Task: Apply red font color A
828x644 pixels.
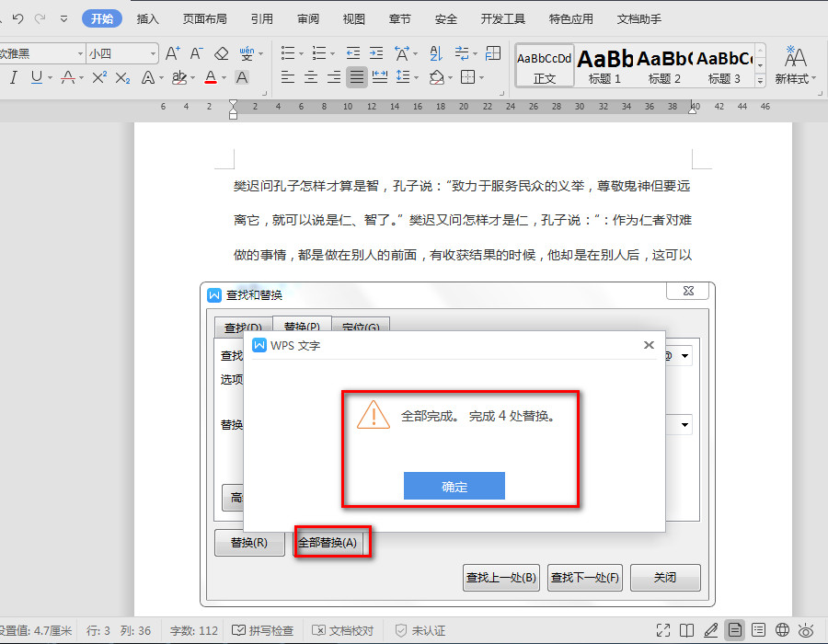Action: (x=211, y=78)
